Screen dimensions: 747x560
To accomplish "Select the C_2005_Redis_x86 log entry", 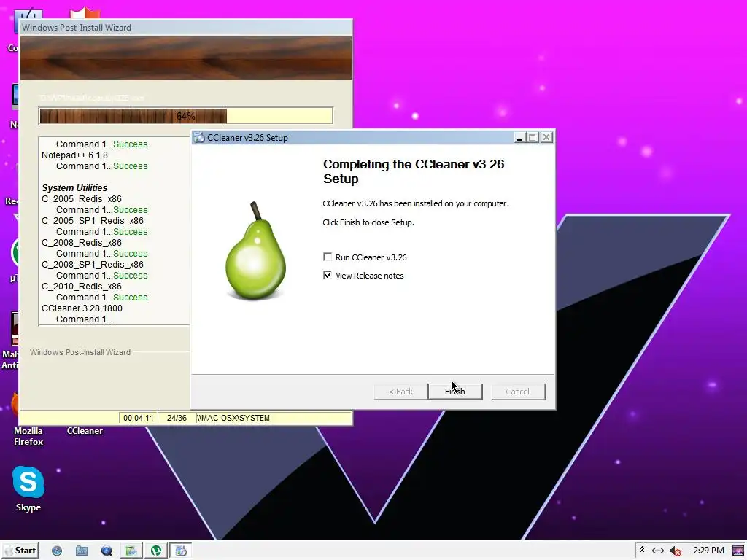I will [82, 198].
